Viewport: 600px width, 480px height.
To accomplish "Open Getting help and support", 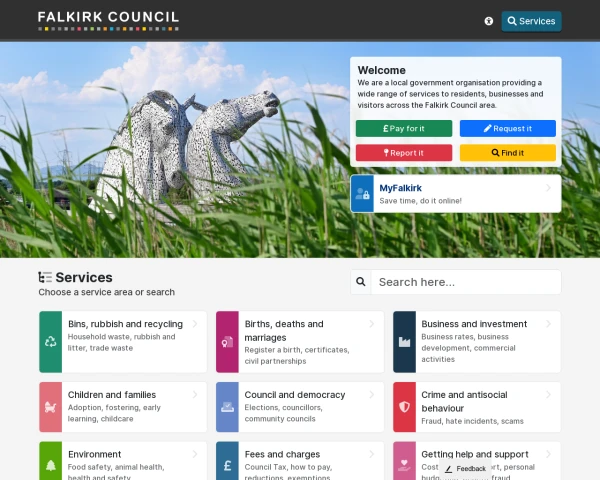I will coord(475,454).
